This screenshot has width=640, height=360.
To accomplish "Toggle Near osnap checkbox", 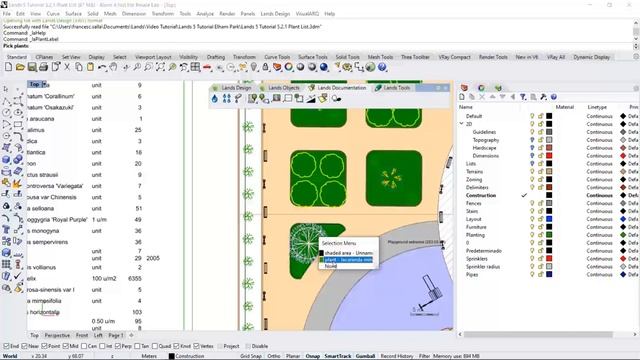I will point(24,346).
